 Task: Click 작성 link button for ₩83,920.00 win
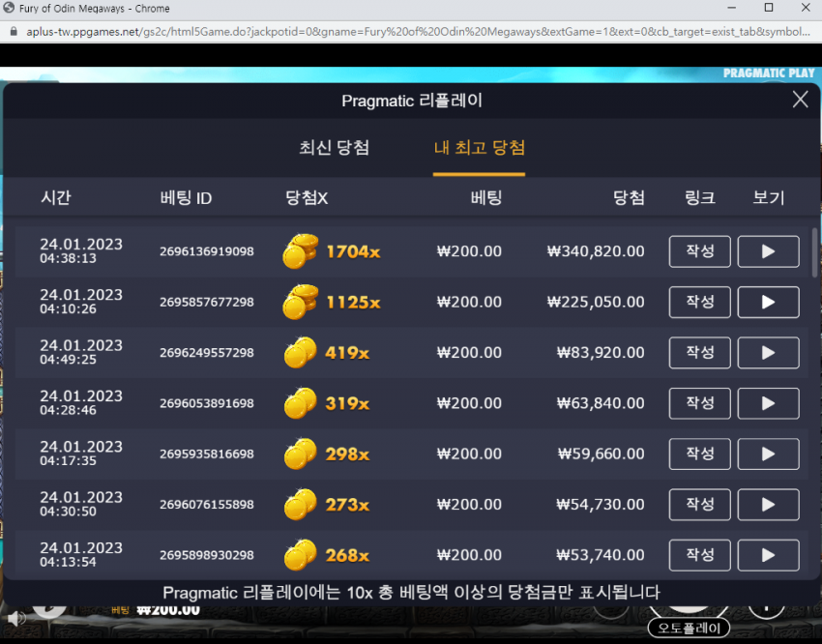(699, 353)
